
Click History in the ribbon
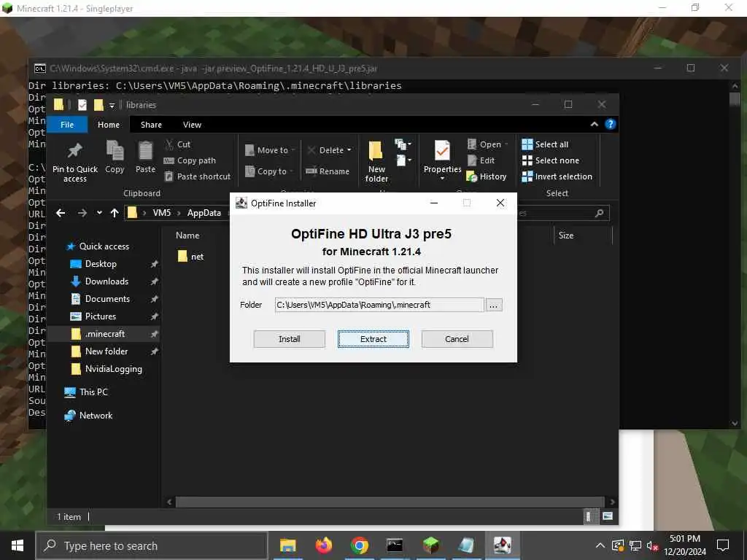click(487, 176)
